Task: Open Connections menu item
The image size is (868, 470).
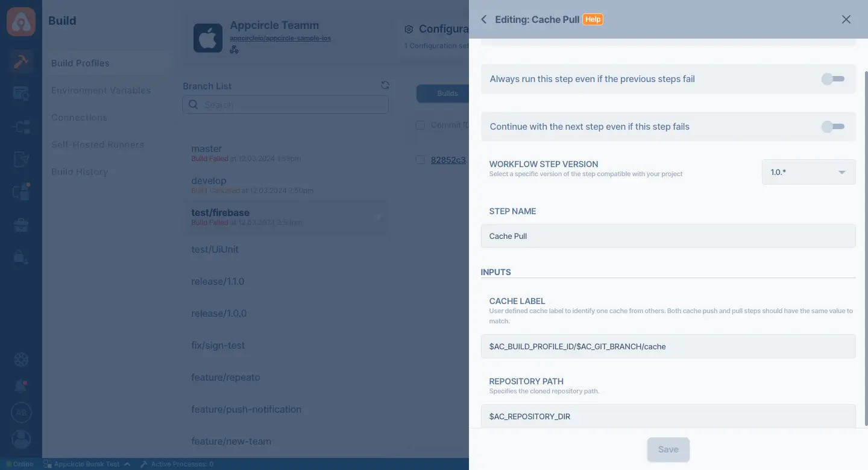Action: (x=79, y=118)
